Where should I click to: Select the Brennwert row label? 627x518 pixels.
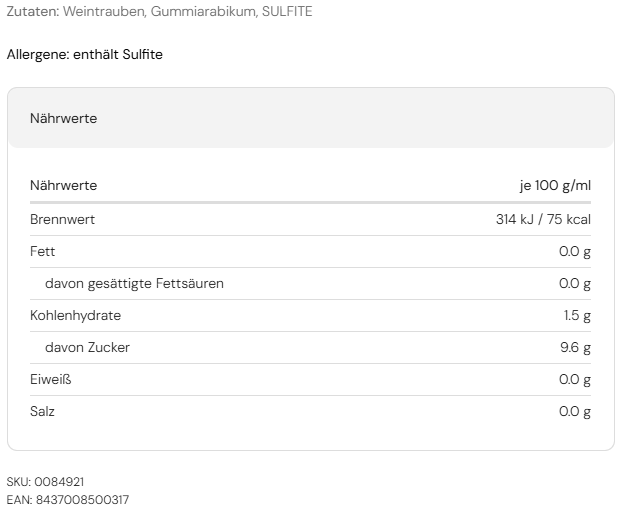62,220
